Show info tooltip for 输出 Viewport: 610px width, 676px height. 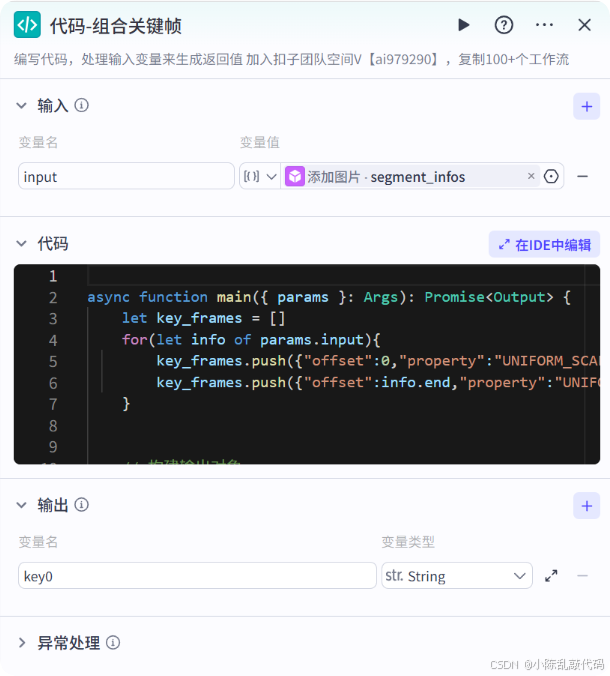point(81,504)
